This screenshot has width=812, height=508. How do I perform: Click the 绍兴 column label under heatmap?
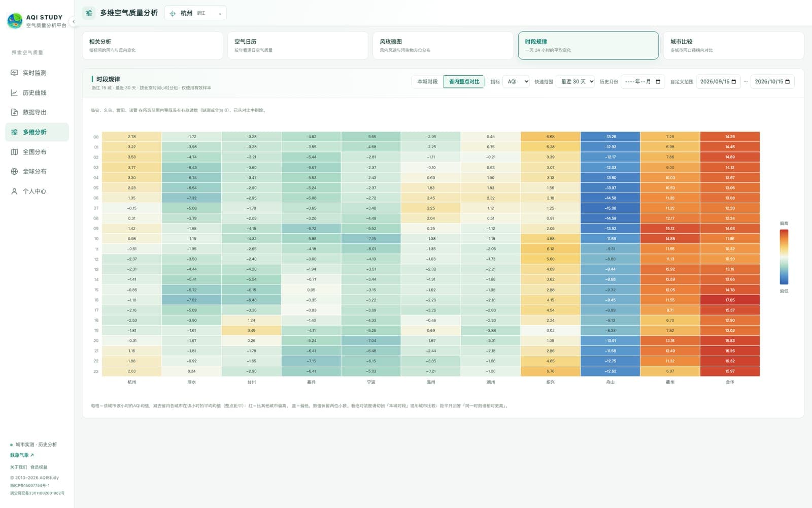click(x=551, y=382)
